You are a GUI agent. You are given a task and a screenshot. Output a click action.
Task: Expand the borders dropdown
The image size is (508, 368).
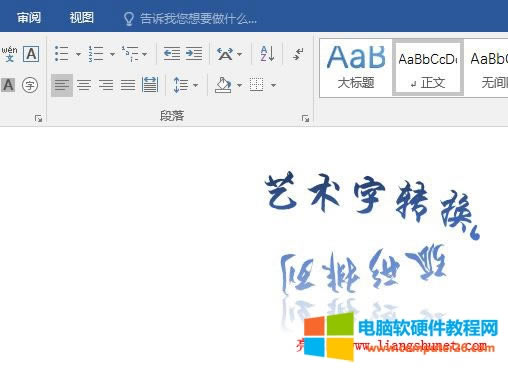[x=273, y=85]
